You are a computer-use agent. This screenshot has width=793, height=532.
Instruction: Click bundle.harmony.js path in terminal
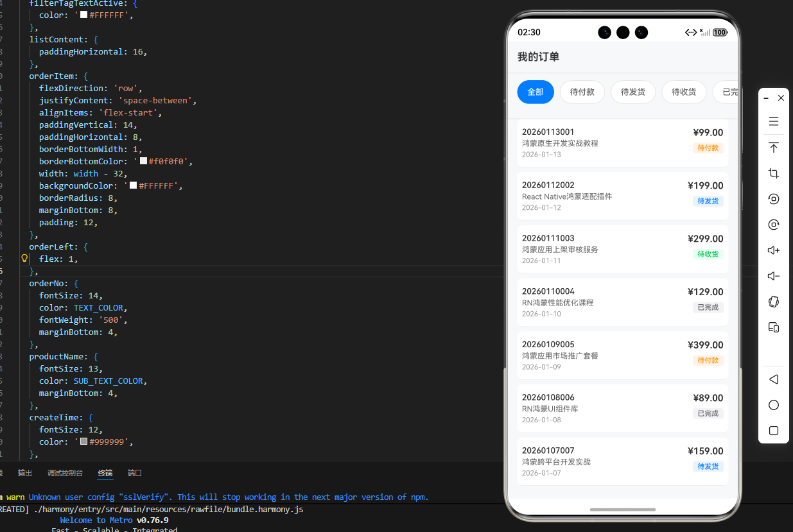(x=169, y=509)
